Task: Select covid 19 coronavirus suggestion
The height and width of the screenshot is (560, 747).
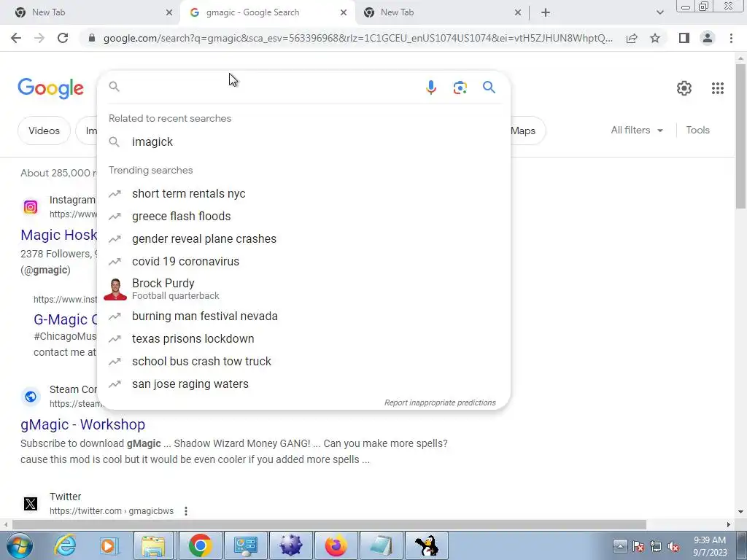Action: click(303, 262)
